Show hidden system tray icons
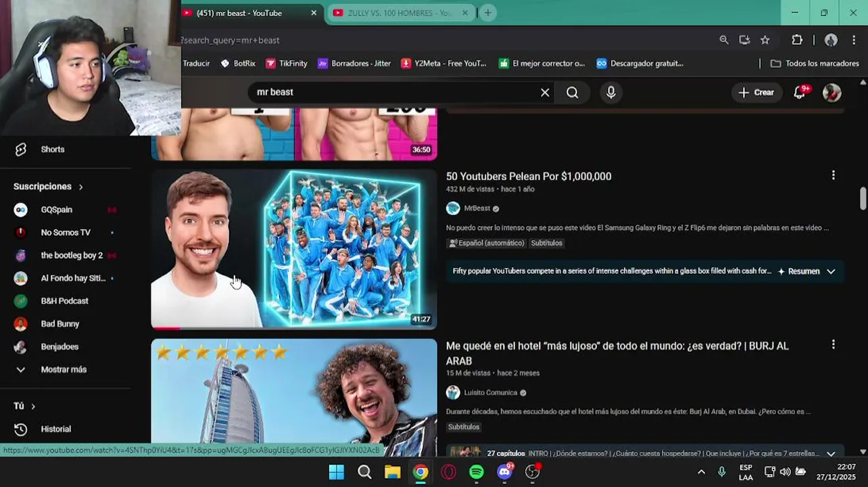This screenshot has height=487, width=868. tap(701, 472)
